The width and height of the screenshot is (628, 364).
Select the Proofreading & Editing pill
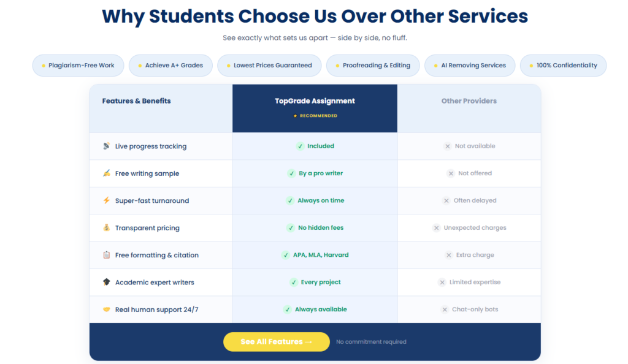tap(373, 66)
